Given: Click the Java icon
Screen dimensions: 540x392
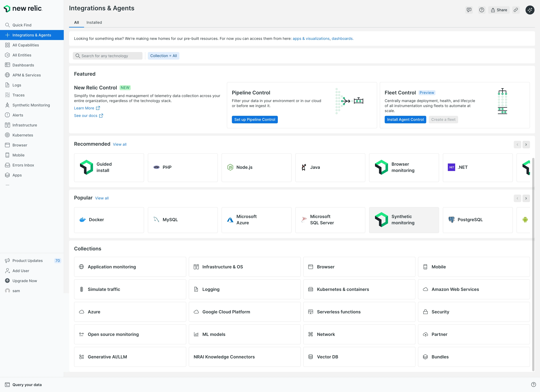Looking at the screenshot, I should click(304, 167).
